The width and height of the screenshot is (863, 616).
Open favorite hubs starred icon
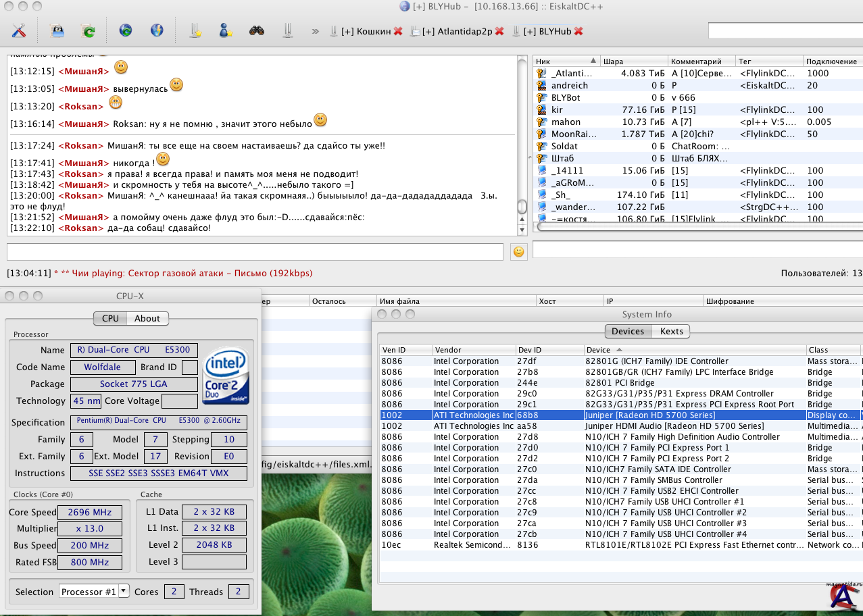195,30
